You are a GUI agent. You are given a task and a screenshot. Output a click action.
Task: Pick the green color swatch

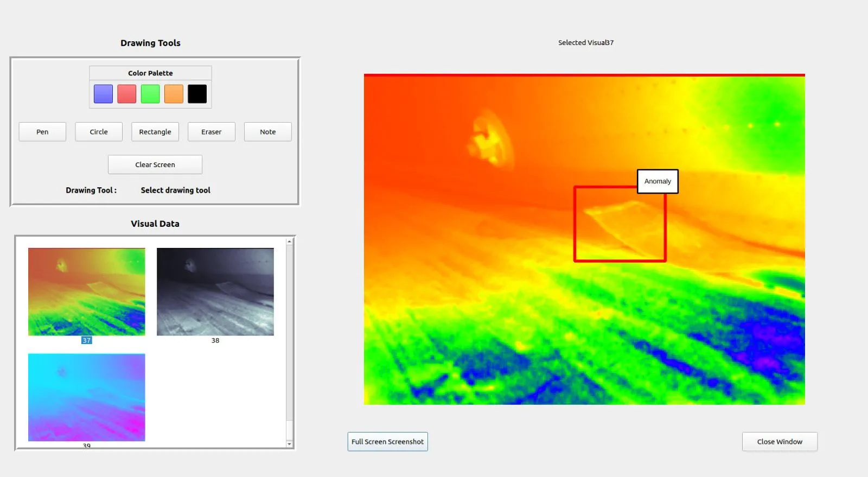click(150, 94)
